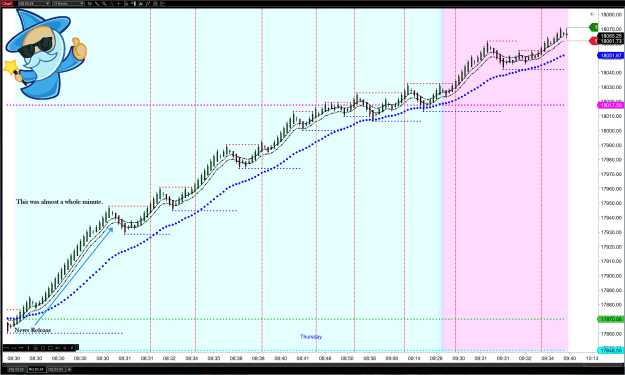
Task: Select the diamond marker tool in bottom toolbar
Action: coord(65,348)
